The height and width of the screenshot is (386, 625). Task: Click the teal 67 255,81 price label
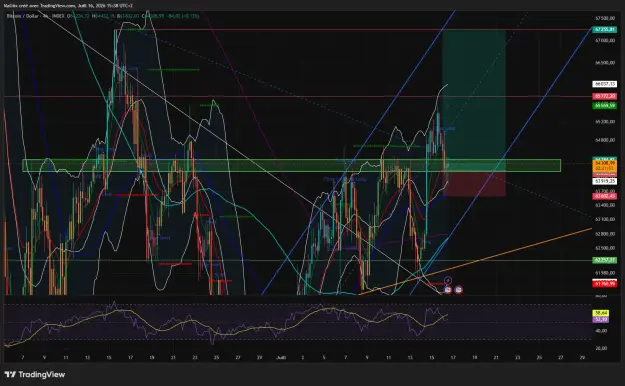[604, 30]
